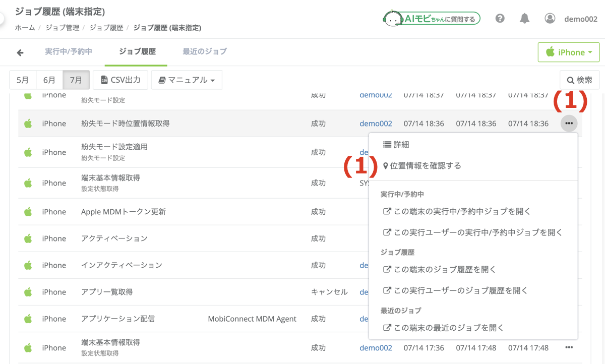The image size is (605, 364).
Task: Select the 7月 month button
Action: [76, 80]
